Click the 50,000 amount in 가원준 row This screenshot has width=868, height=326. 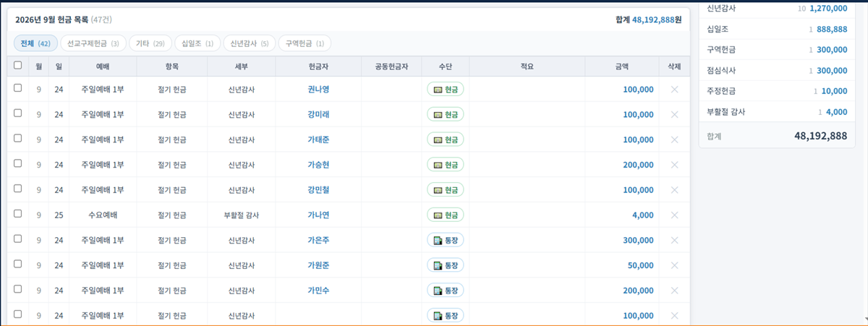pos(641,265)
